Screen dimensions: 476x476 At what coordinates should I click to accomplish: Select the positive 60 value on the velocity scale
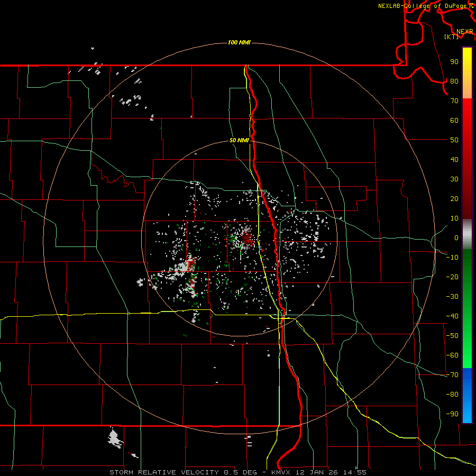(x=454, y=120)
